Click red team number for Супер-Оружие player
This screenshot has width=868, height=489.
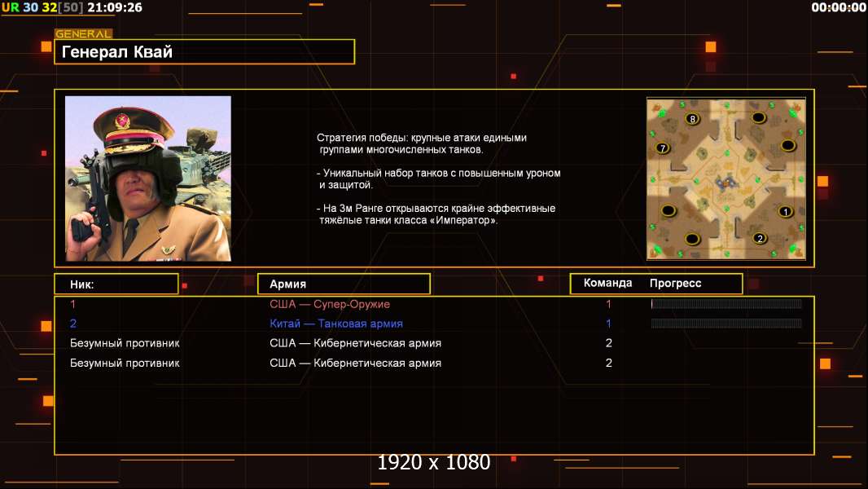[x=608, y=304]
